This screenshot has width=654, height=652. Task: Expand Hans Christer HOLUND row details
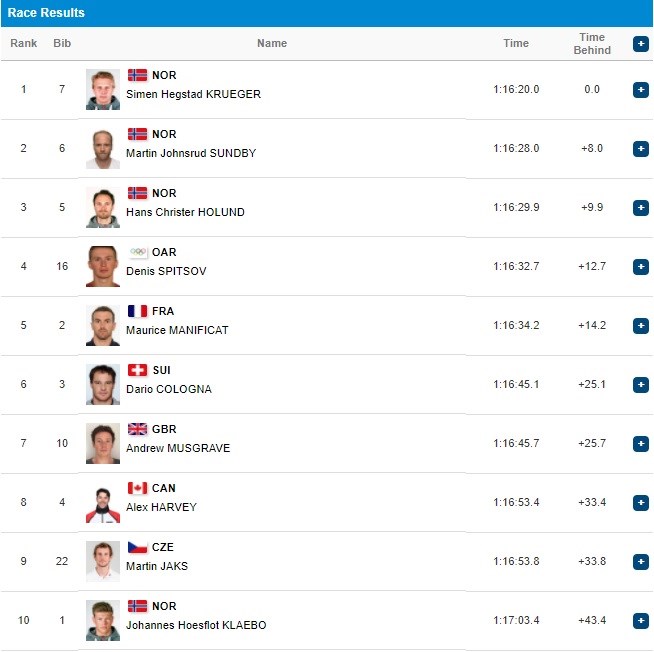pyautogui.click(x=640, y=208)
